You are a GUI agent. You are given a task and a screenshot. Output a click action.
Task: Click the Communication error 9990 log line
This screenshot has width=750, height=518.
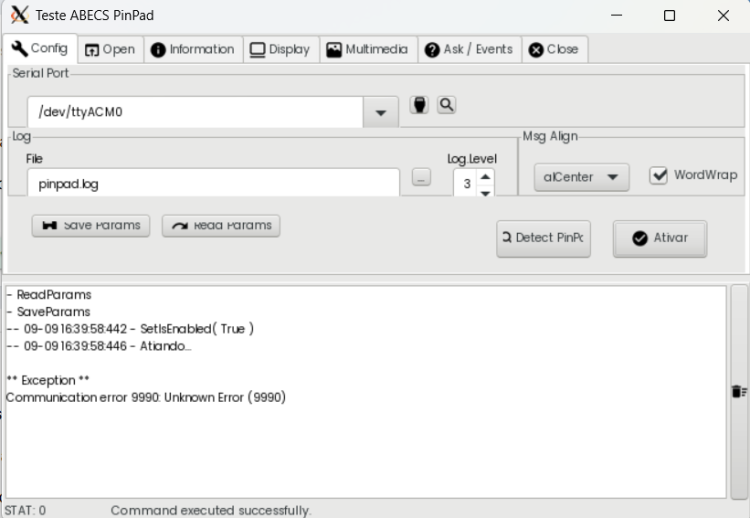pos(146,397)
